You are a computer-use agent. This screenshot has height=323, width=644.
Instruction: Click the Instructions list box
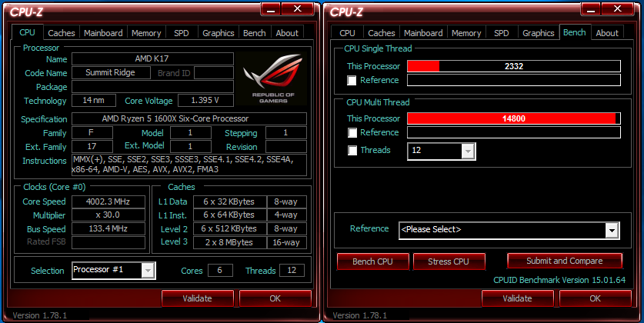(189, 165)
